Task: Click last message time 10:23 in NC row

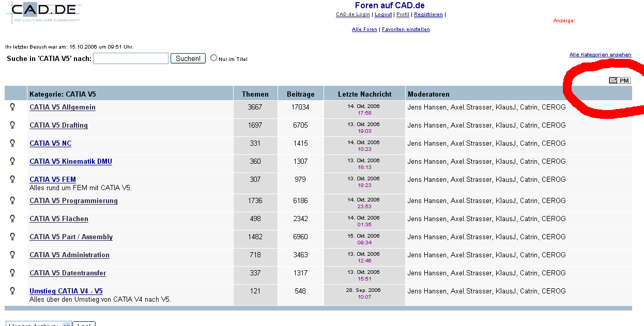Action: 365,149
